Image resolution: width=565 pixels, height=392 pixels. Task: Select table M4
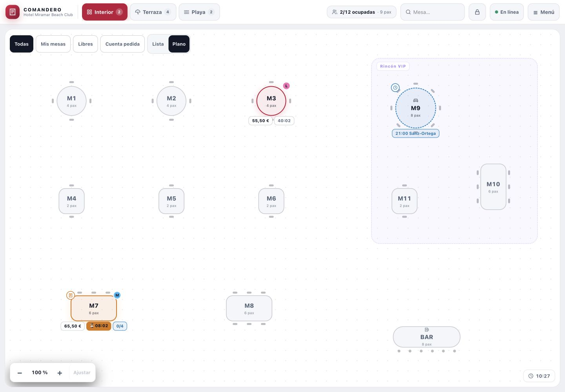(71, 201)
